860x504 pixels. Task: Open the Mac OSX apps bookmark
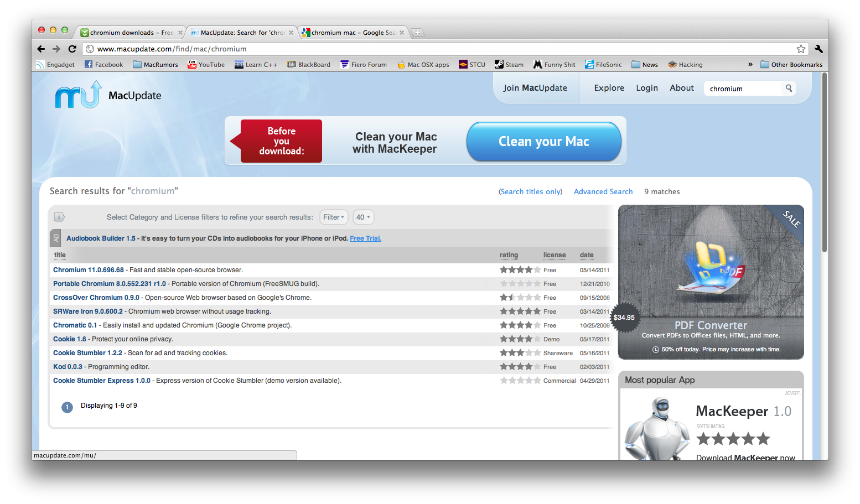[423, 65]
